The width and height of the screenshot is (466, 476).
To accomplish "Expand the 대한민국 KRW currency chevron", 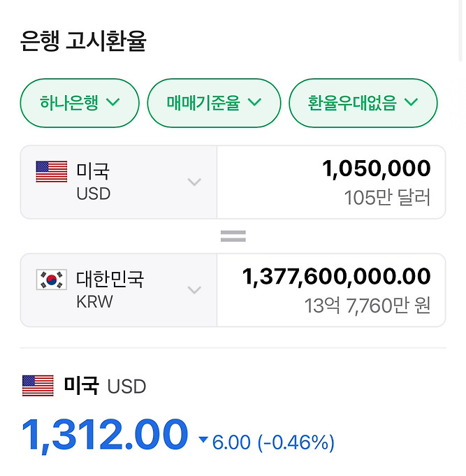I will coord(194,290).
